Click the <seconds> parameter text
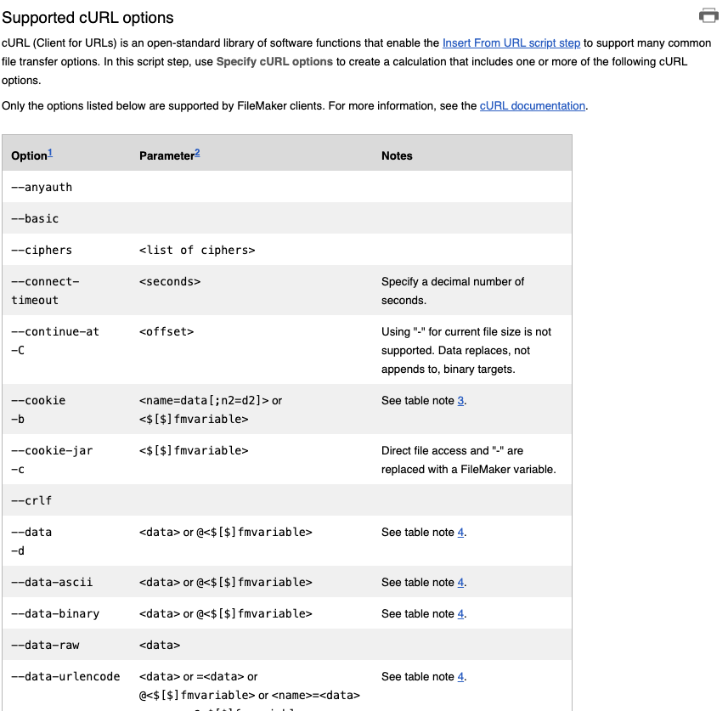The image size is (728, 711). (170, 282)
